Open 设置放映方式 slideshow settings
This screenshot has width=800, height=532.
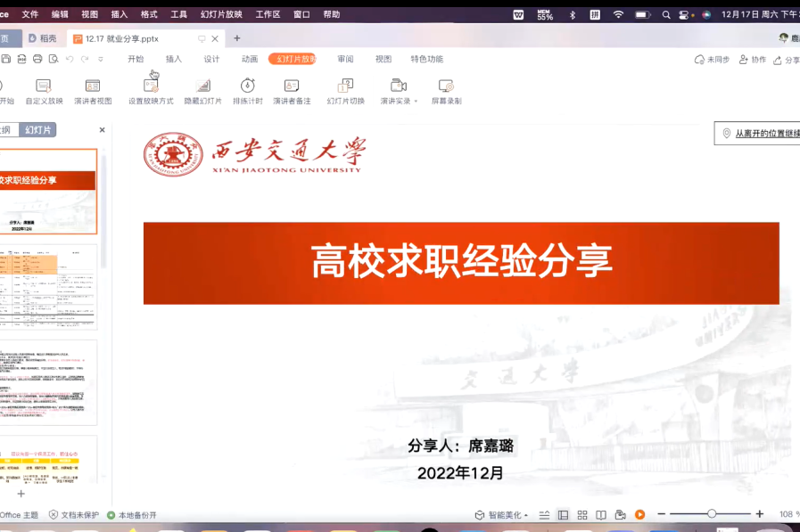click(151, 86)
